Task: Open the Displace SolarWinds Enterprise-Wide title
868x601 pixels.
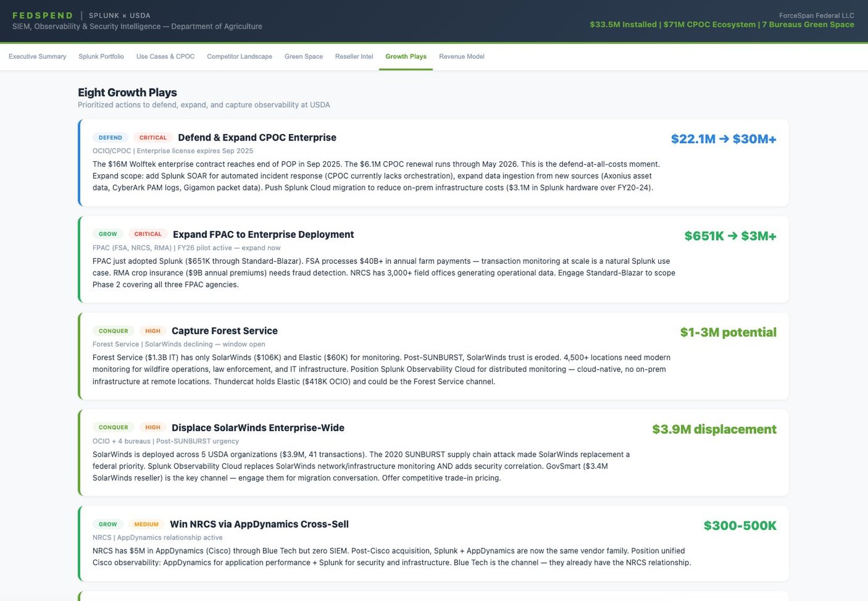Action: (258, 428)
